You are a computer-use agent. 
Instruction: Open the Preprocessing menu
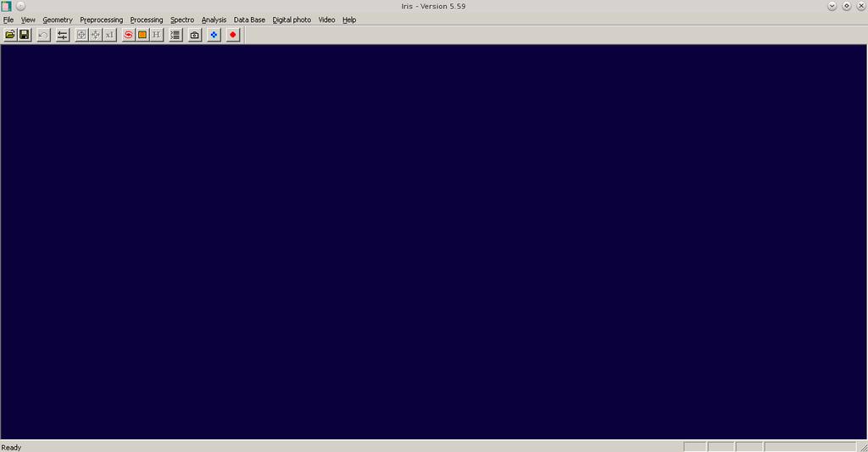tap(102, 20)
